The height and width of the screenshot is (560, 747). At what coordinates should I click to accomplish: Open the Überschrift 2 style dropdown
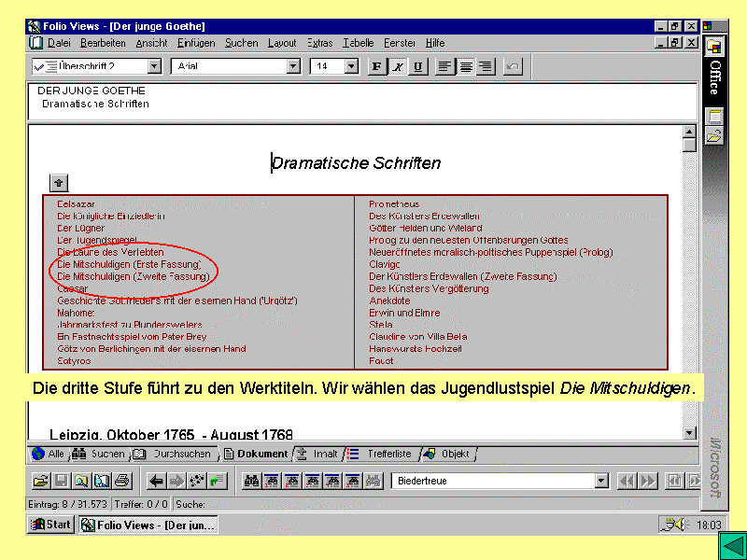pos(154,66)
